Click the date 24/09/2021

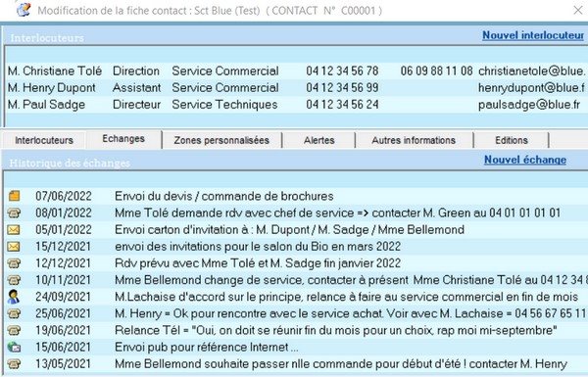click(x=64, y=297)
